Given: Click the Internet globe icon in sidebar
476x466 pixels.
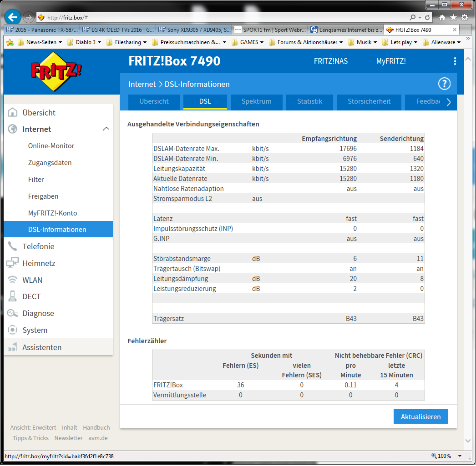Looking at the screenshot, I should 12,129.
